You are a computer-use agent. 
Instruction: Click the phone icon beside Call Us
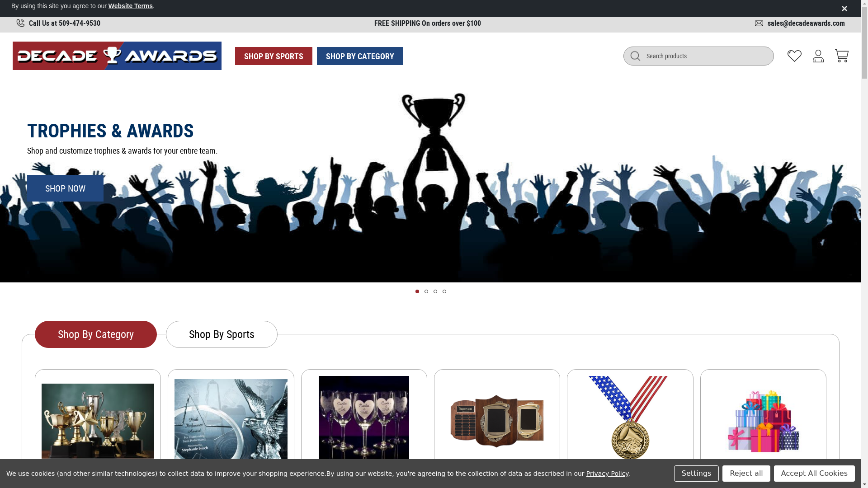[20, 23]
